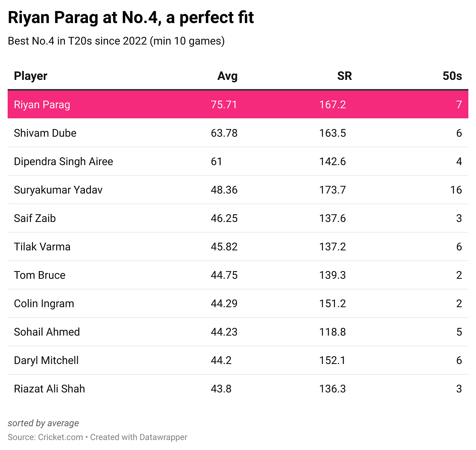Select the Riazat Ali Shah name
Viewport: 476px width, 450px height.
(49, 389)
